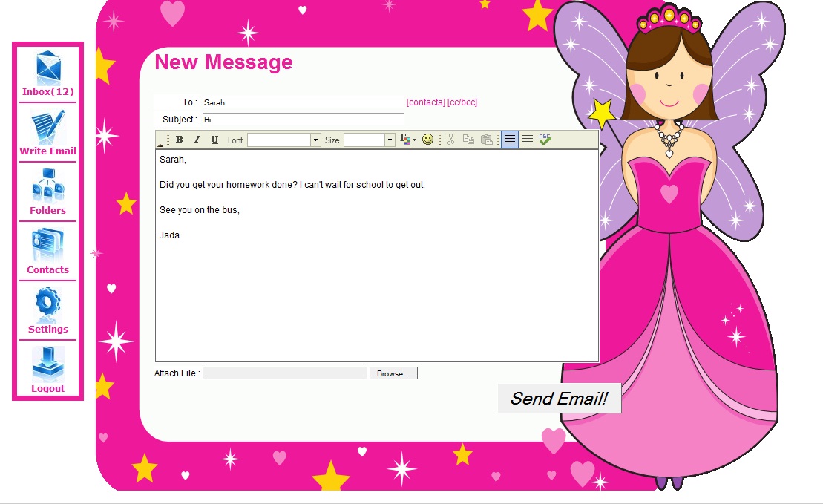
Task: Open the Size dropdown list
Action: pos(390,140)
